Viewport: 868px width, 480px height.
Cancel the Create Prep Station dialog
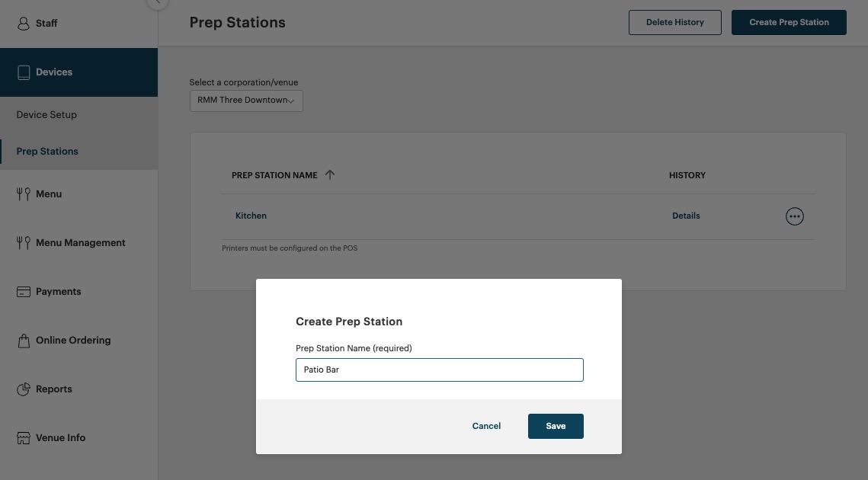click(x=486, y=426)
